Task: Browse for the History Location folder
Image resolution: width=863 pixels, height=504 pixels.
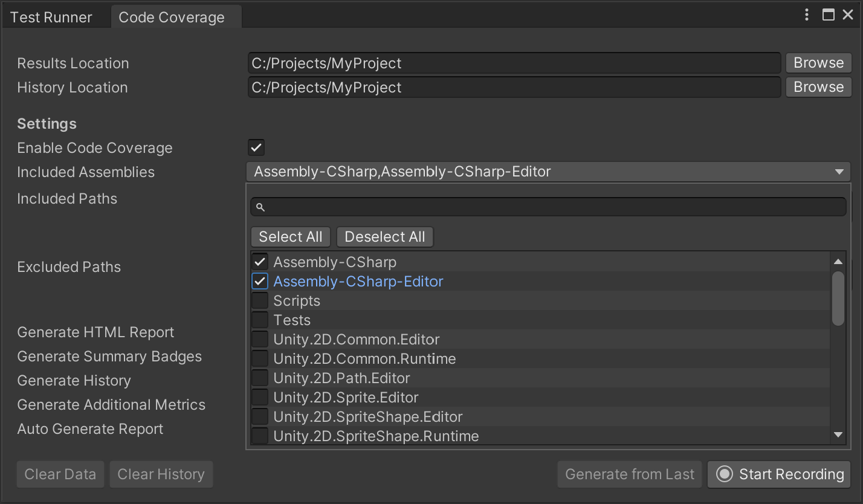Action: point(818,86)
